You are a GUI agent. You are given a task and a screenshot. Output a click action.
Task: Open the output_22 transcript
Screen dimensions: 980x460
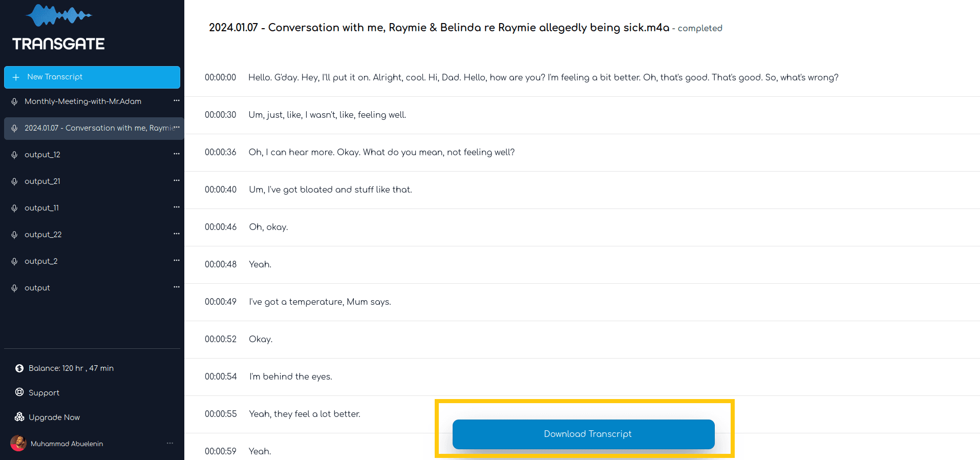coord(43,235)
